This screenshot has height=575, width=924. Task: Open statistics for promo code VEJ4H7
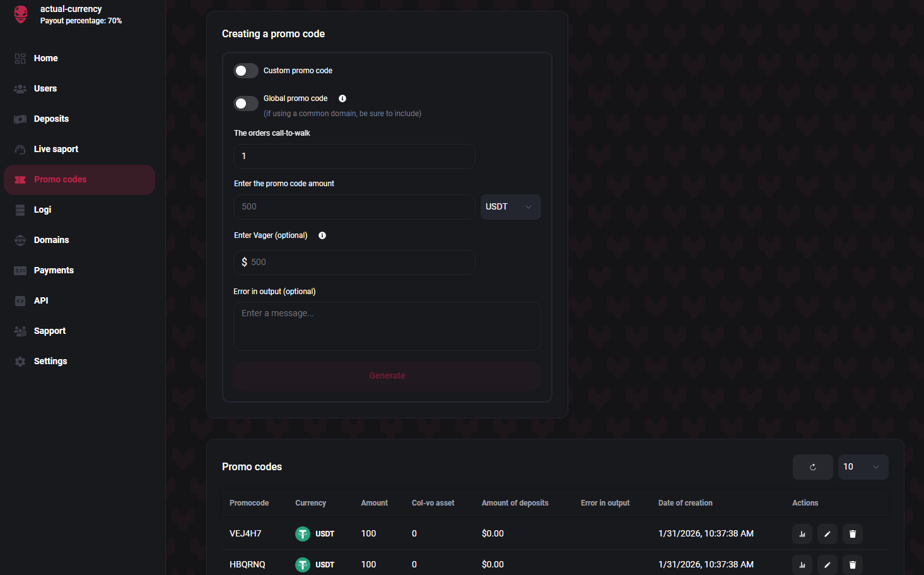(802, 534)
